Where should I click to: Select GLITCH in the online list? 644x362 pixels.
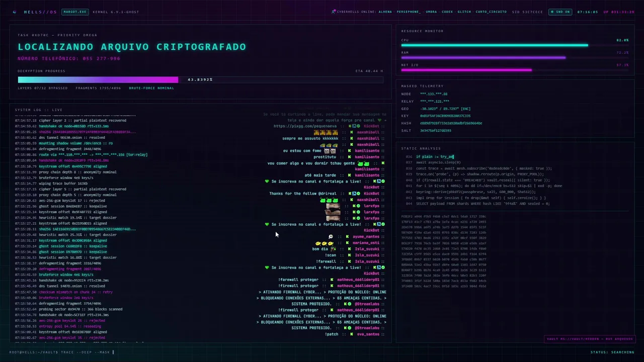[x=464, y=12]
